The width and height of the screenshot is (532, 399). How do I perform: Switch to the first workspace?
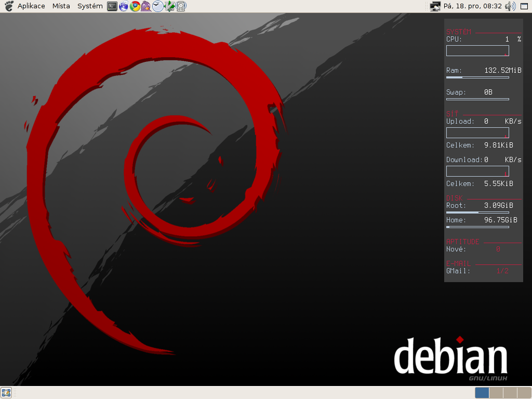coord(482,393)
